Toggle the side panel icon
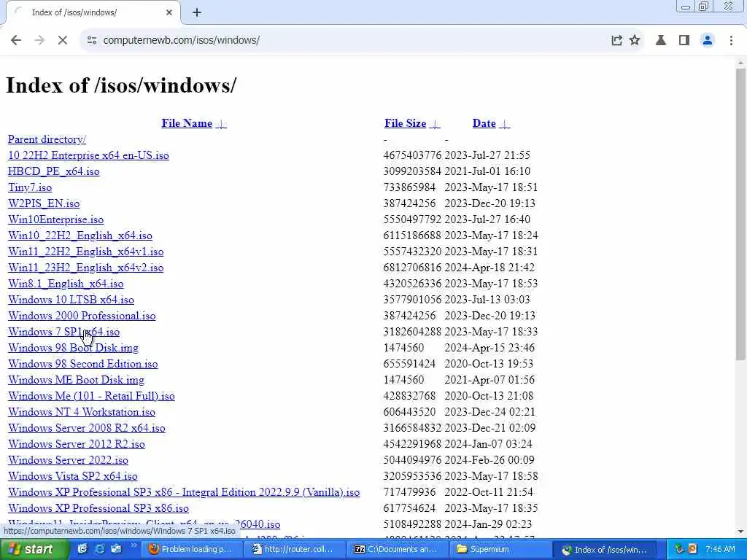The width and height of the screenshot is (747, 560). point(684,41)
